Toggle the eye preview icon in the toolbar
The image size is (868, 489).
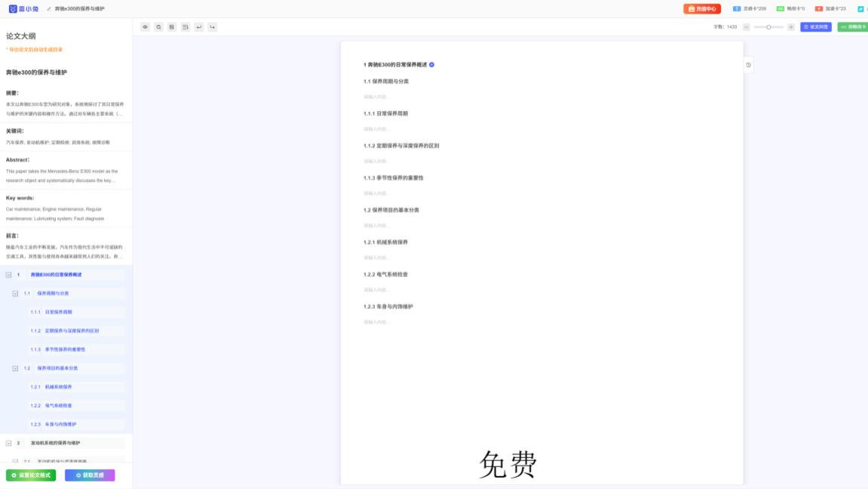pyautogui.click(x=144, y=26)
